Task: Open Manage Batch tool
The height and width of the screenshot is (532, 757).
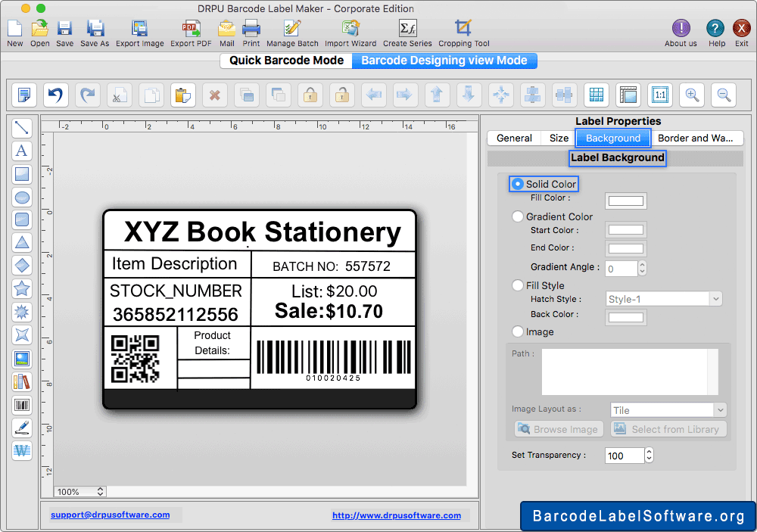Action: click(292, 29)
